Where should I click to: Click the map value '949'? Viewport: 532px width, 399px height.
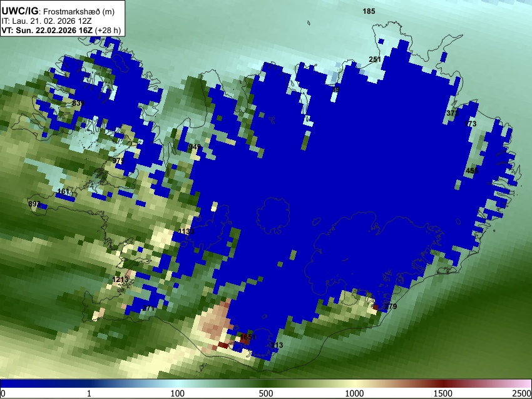tap(195, 147)
